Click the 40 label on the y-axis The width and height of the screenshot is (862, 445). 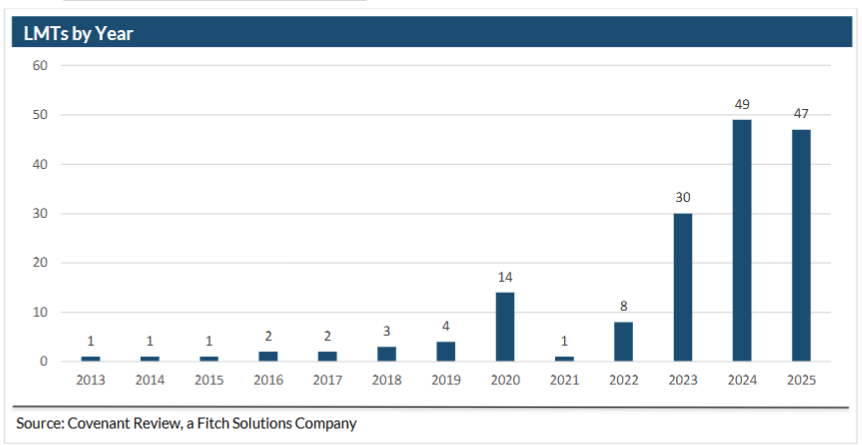click(x=40, y=164)
